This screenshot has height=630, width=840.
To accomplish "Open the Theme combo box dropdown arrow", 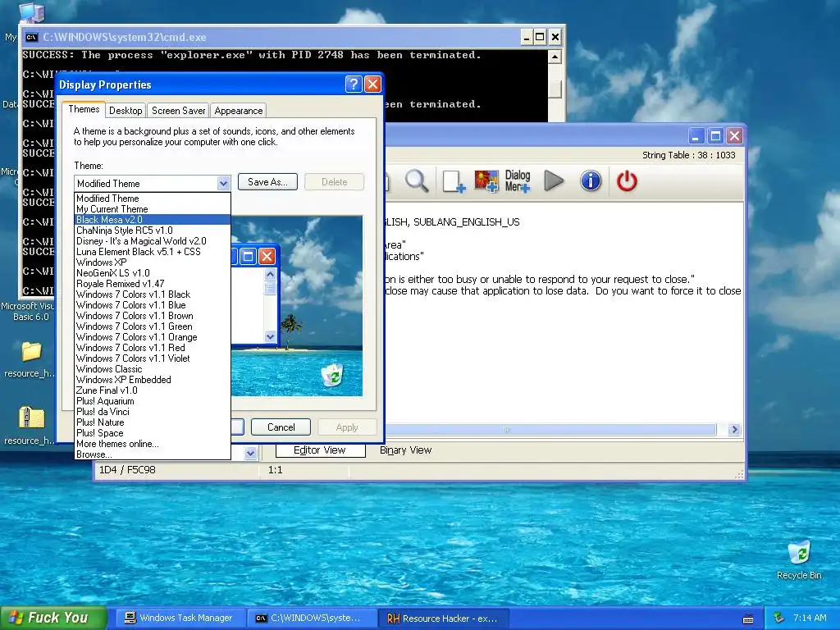I will pyautogui.click(x=223, y=183).
